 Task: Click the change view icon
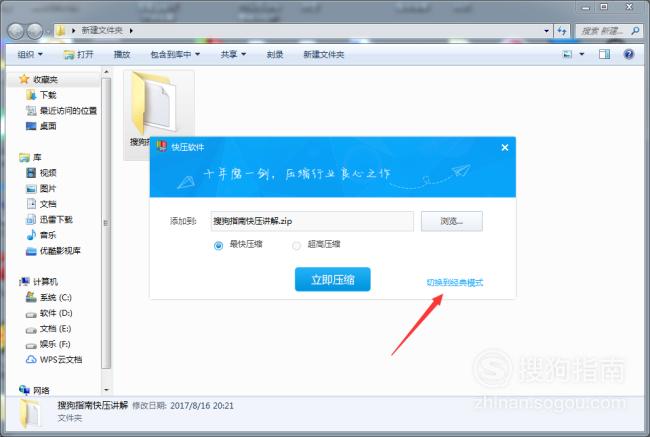[x=567, y=54]
